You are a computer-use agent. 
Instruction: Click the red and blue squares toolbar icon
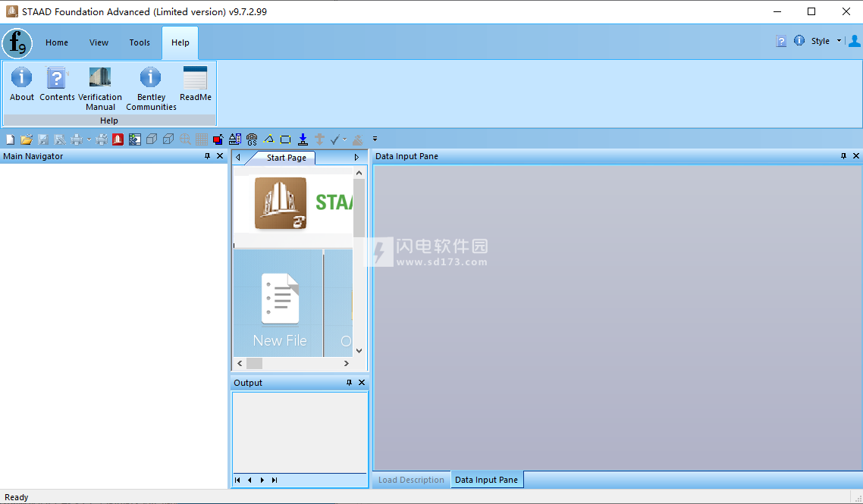[218, 139]
